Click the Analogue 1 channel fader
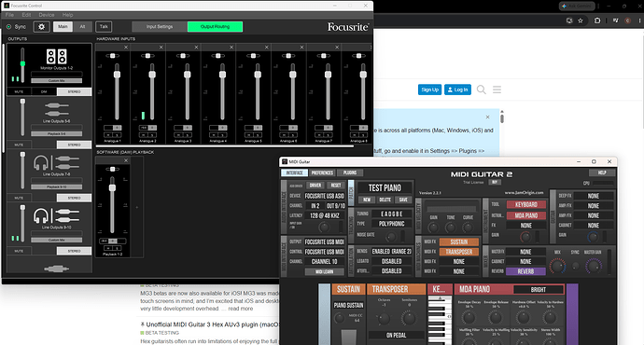644x345 pixels. click(117, 75)
